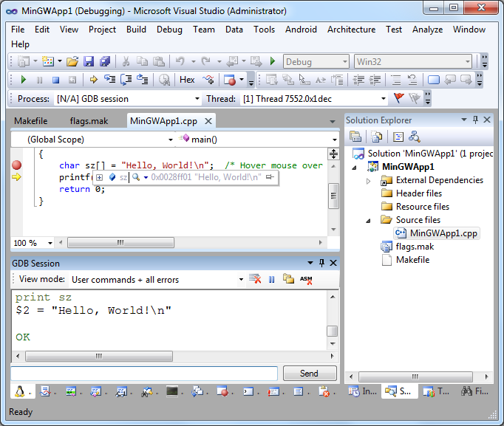Screen dimensions: 504x426
Task: Click the green Continue debugging arrow
Action: (x=23, y=79)
